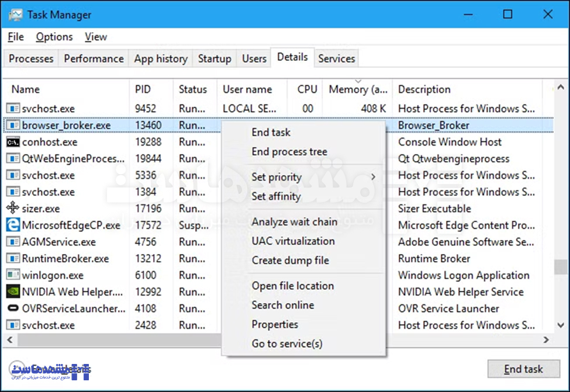Click the vertical scrollbar up arrow
Screen dimensions: 570x392
click(561, 87)
